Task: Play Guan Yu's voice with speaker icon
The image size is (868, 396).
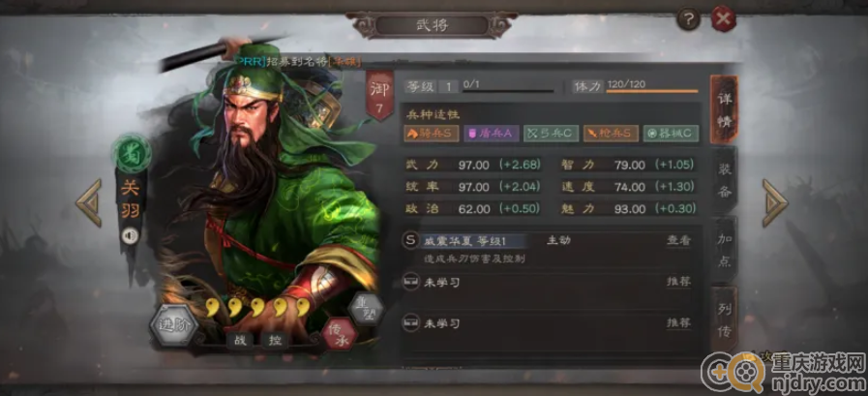Action: coord(130,236)
